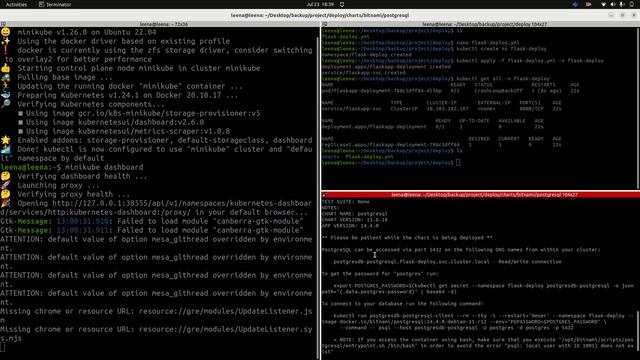Viewport: 640px width, 360px height.
Task: Click 'service/flaskapp-svc' row in get all output
Action: click(x=442, y=109)
